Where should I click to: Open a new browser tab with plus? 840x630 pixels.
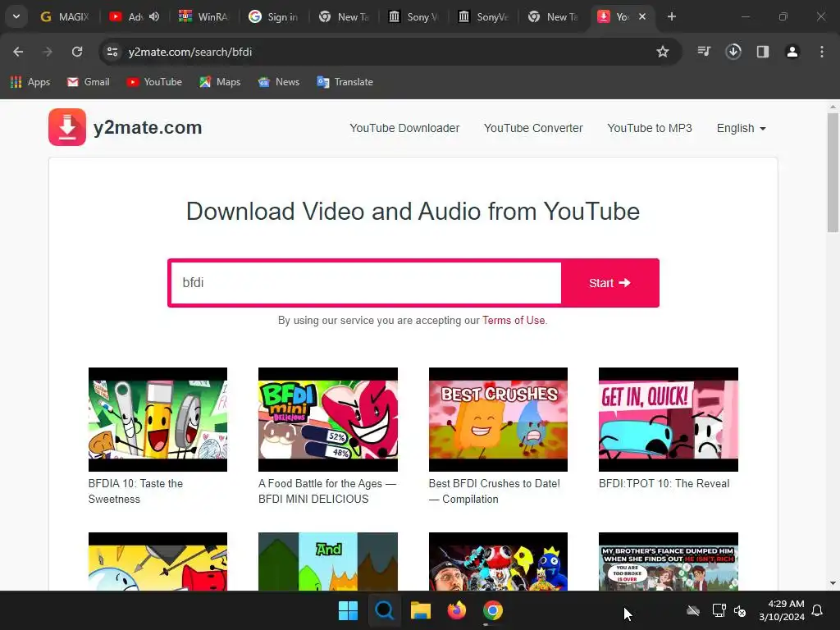pos(671,16)
